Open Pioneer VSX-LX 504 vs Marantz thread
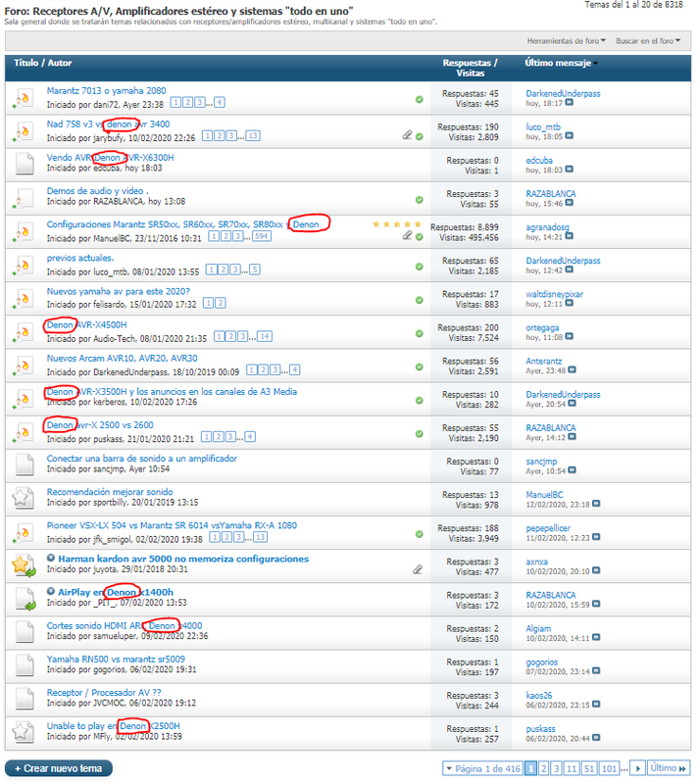This screenshot has width=700, height=784. tap(172, 525)
